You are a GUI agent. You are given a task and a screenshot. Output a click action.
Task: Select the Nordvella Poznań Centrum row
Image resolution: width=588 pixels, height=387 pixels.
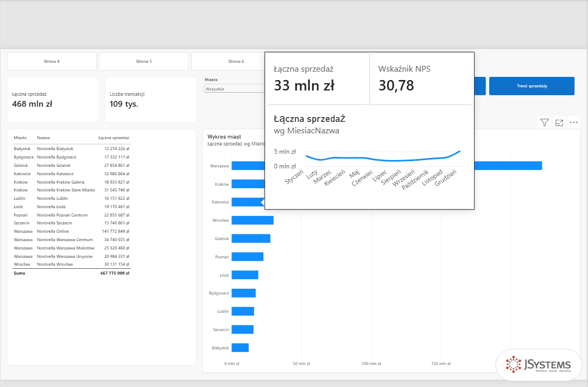pos(71,215)
